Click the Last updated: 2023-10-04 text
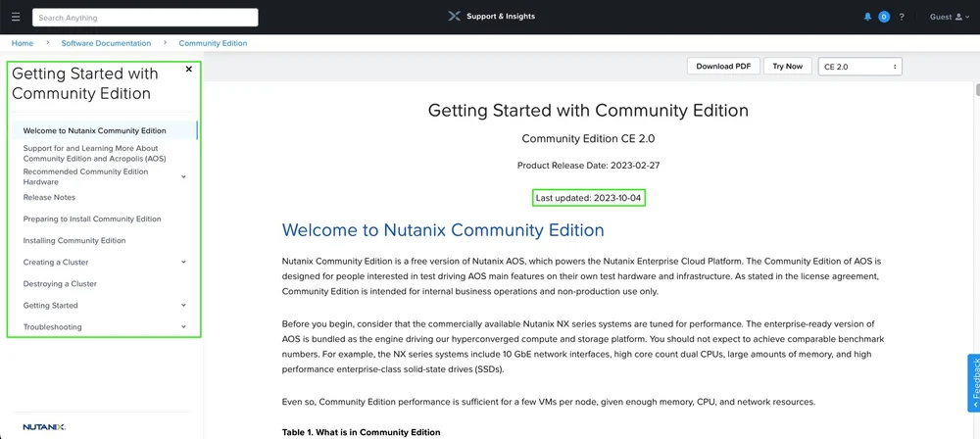Image resolution: width=980 pixels, height=439 pixels. 588,198
